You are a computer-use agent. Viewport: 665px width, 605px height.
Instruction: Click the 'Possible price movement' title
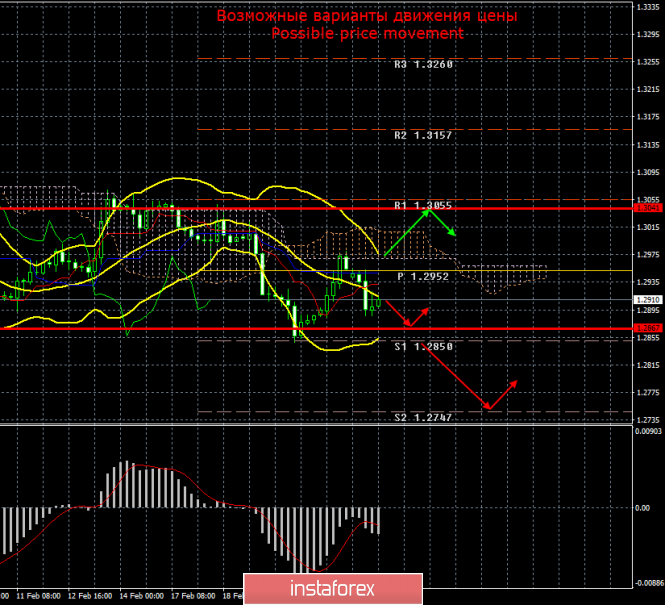click(x=367, y=33)
